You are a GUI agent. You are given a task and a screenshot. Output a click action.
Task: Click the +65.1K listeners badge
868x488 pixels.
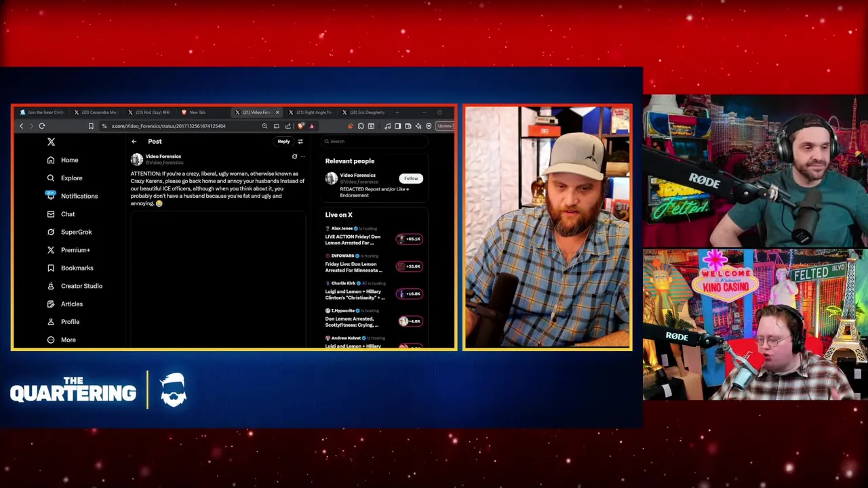(x=410, y=239)
